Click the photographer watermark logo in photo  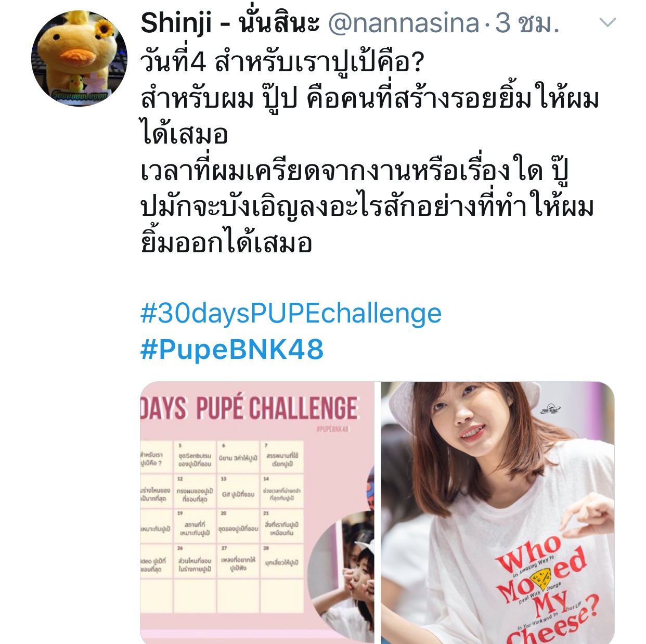(550, 410)
